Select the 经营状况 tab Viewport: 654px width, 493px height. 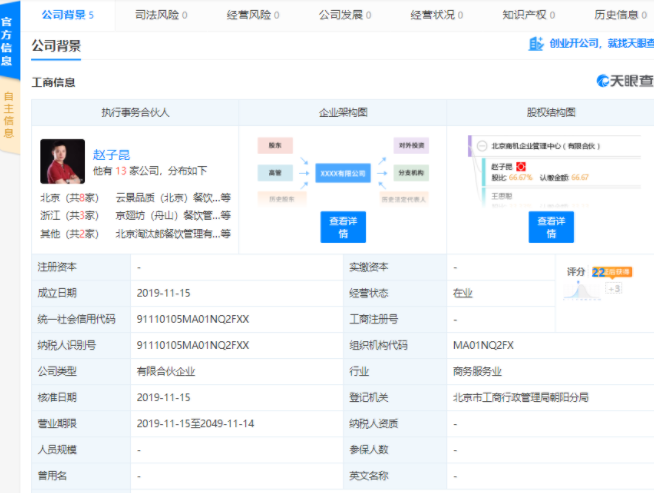click(437, 15)
